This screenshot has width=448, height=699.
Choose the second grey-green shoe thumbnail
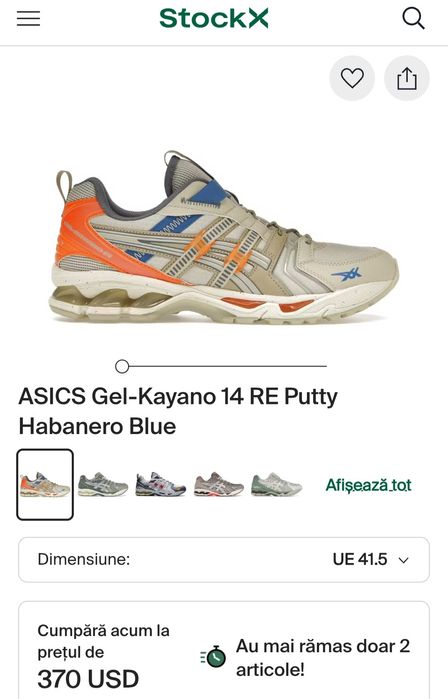click(x=103, y=485)
